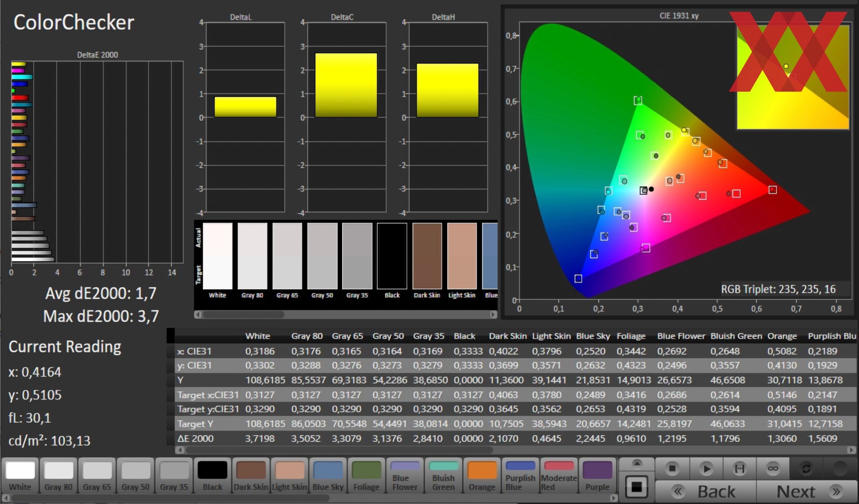This screenshot has width=859, height=504.
Task: Click the DeltaL yellow bar
Action: (245, 107)
